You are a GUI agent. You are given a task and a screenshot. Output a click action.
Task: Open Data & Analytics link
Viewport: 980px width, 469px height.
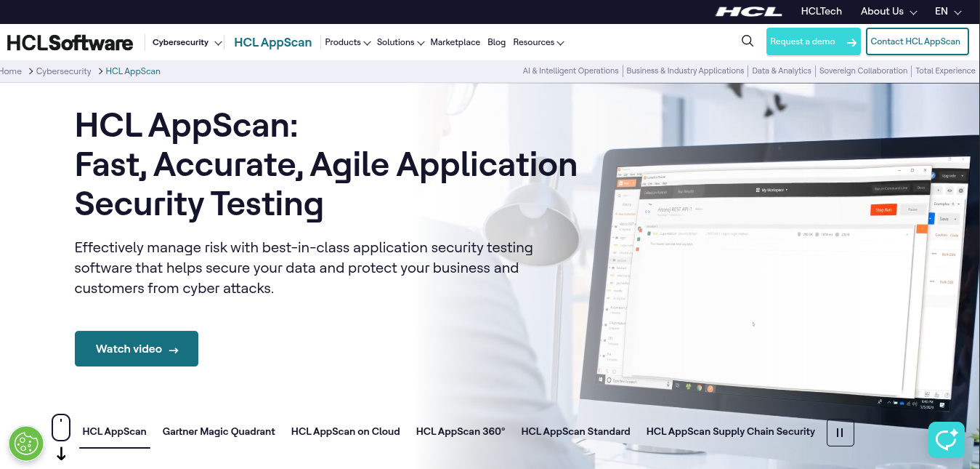coord(782,71)
